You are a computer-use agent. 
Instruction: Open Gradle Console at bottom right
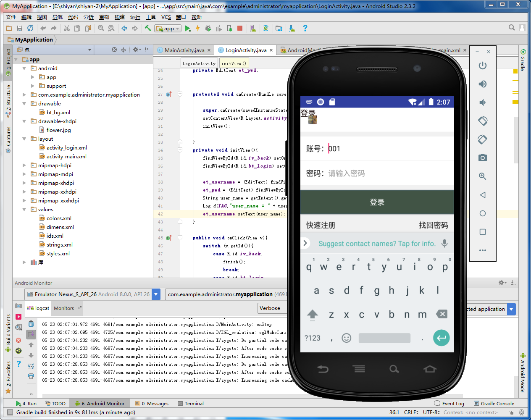pyautogui.click(x=494, y=404)
